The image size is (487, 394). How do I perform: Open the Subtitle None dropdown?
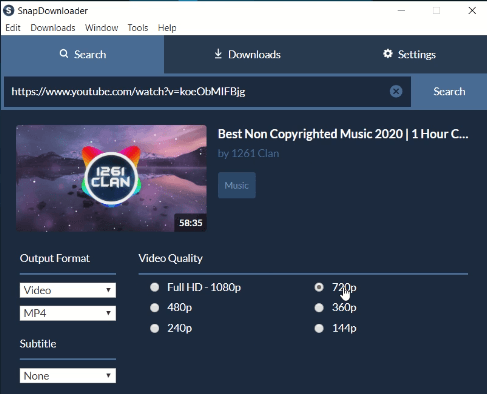coord(68,376)
